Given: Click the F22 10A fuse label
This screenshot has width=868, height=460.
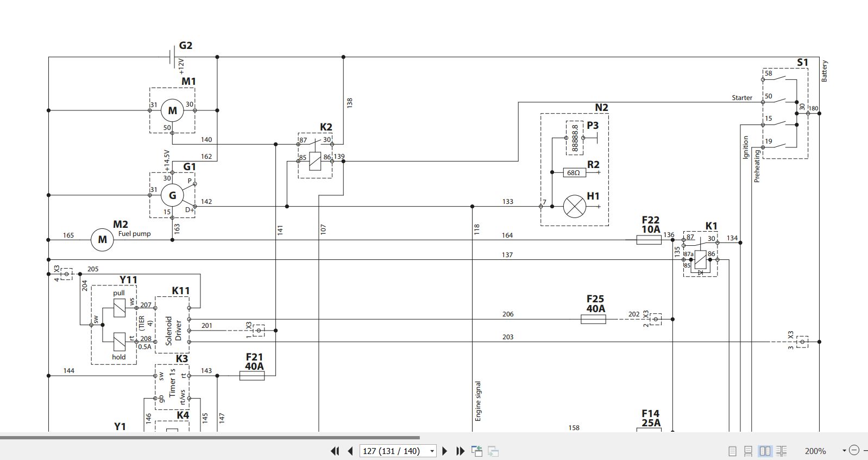Looking at the screenshot, I should (x=651, y=225).
